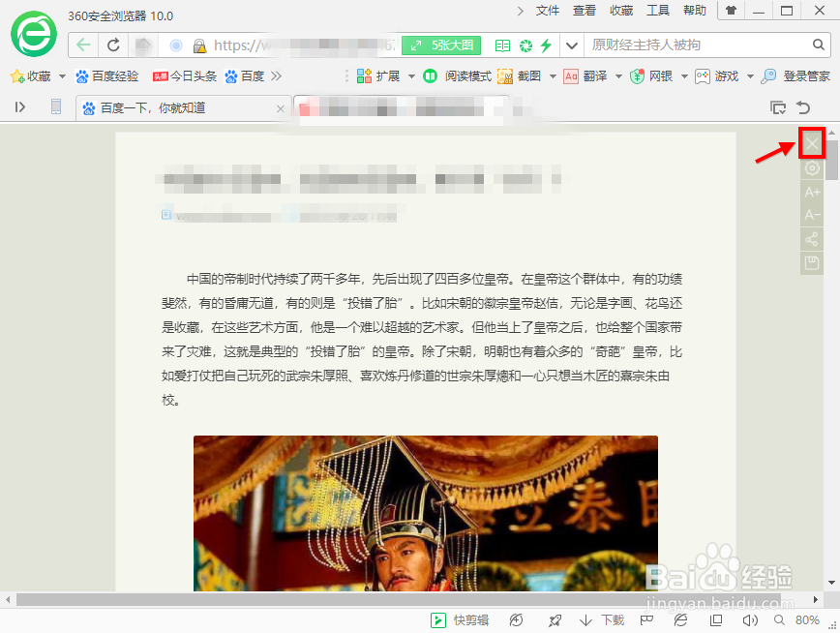Expand the 截图 dropdown arrow
Screen dimensions: 840x633
pyautogui.click(x=553, y=76)
